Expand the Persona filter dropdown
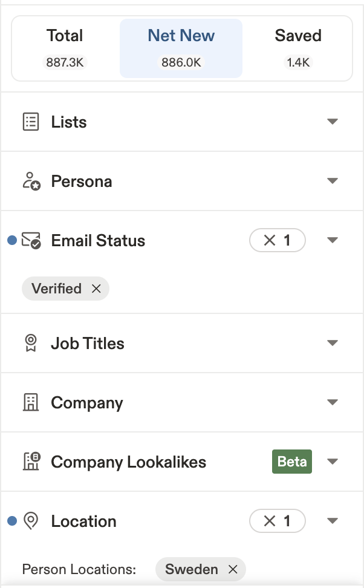The image size is (364, 588). click(332, 181)
